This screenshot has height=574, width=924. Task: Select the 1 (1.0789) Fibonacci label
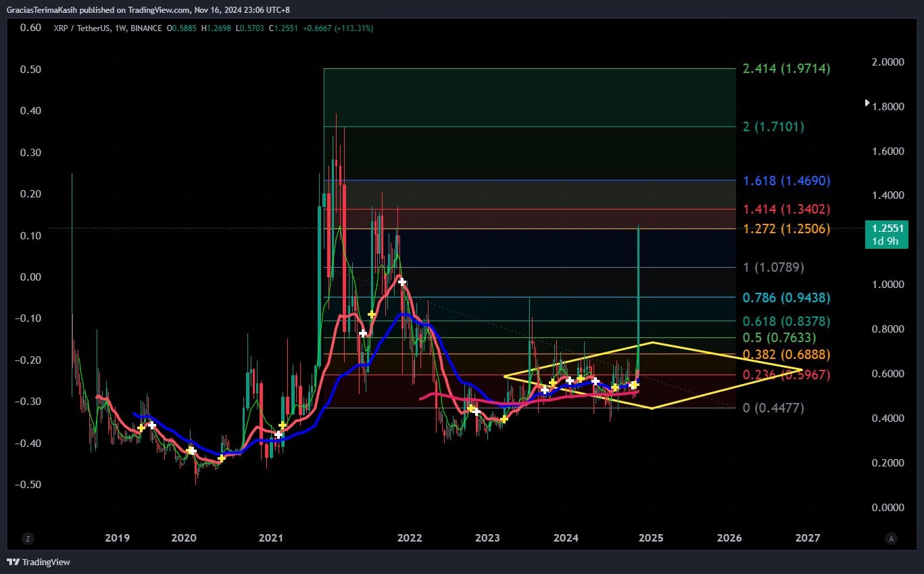point(773,267)
